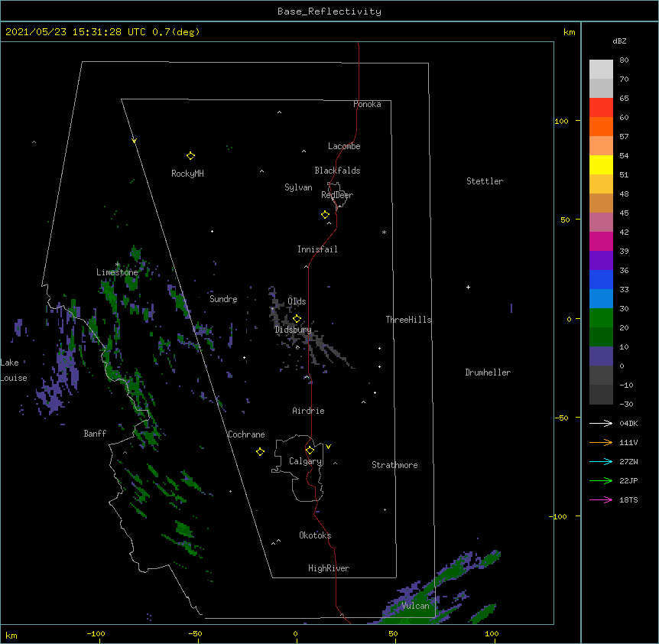Image resolution: width=659 pixels, height=644 pixels.
Task: Select the yellow 54 dBZ color swatch
Action: click(601, 164)
